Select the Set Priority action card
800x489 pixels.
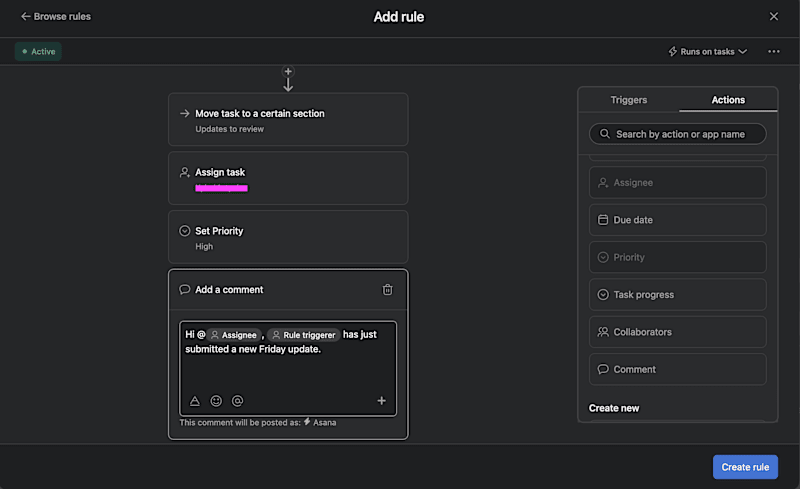[x=288, y=237]
